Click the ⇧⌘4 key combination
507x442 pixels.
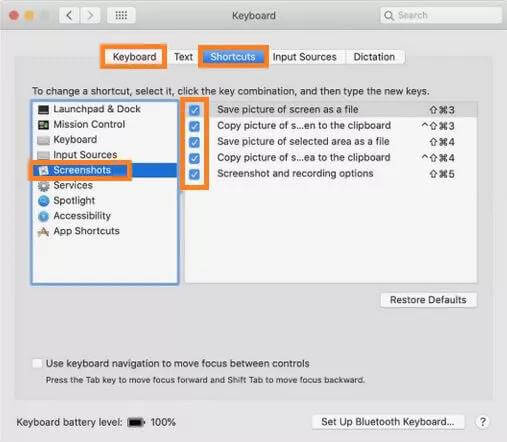coord(442,142)
